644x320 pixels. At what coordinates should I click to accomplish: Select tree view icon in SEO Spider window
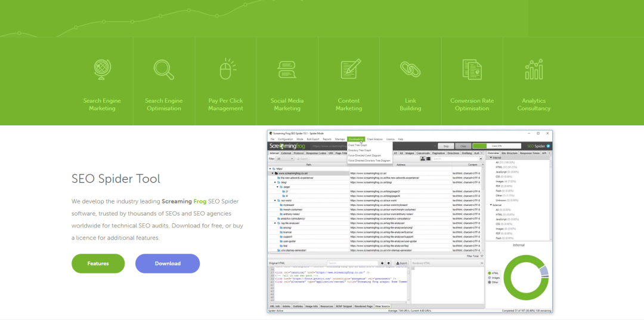tap(422, 159)
